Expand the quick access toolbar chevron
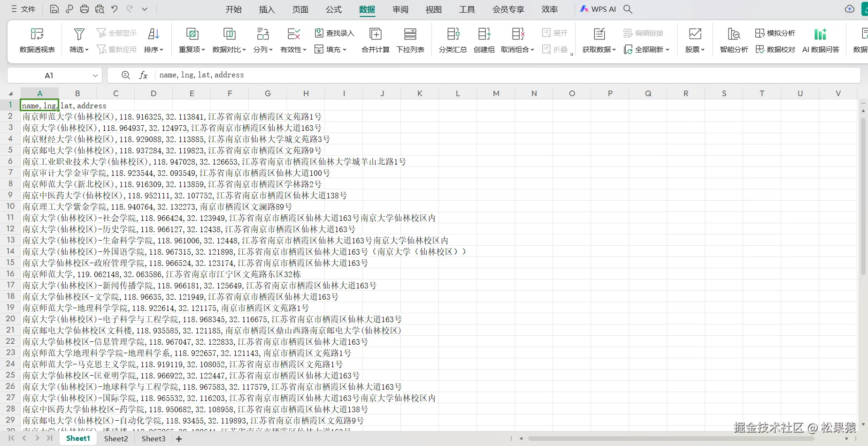Viewport: 868px width, 446px height. 145,9
